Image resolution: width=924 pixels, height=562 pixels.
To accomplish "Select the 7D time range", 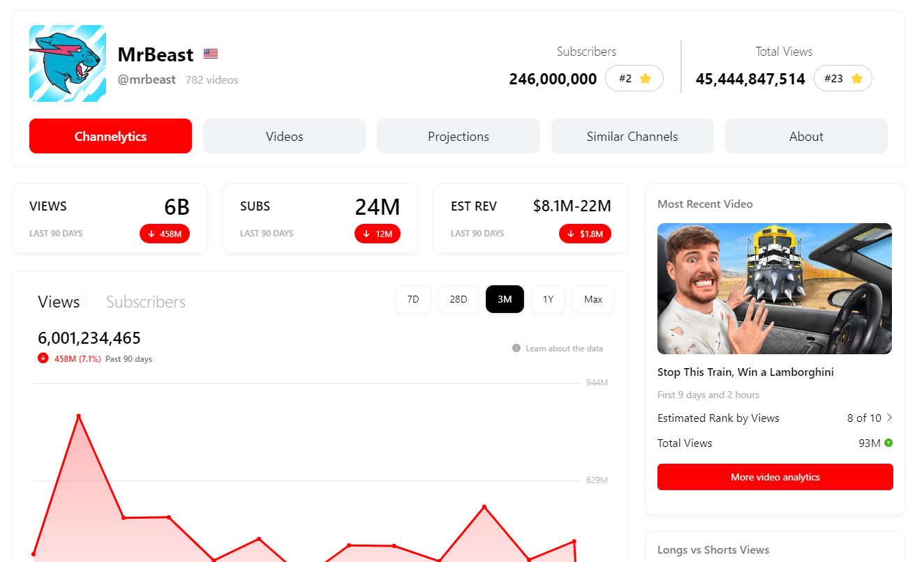I will pyautogui.click(x=412, y=298).
